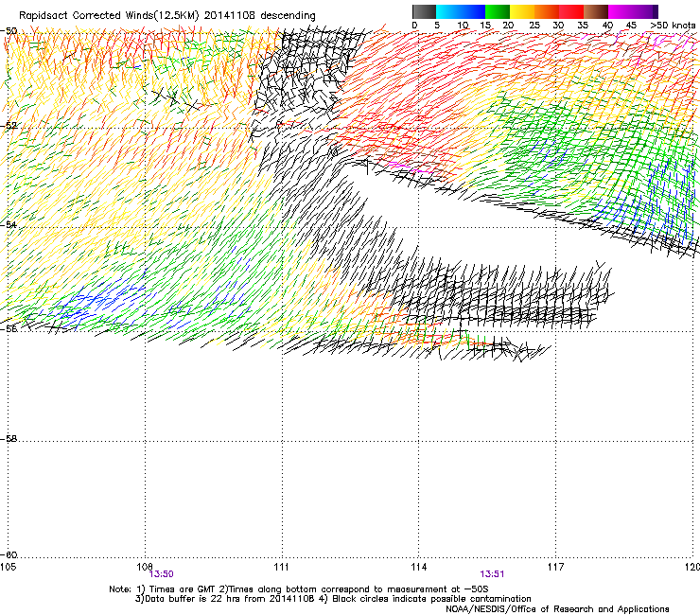Click the 'Data buffer is 22 hrs' note
The width and height of the screenshot is (700, 615).
[224, 599]
